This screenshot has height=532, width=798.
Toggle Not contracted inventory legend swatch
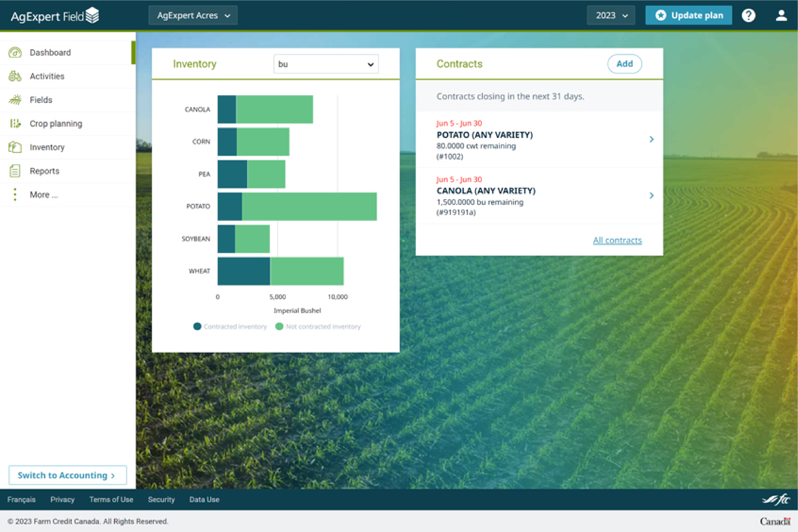[x=279, y=326]
